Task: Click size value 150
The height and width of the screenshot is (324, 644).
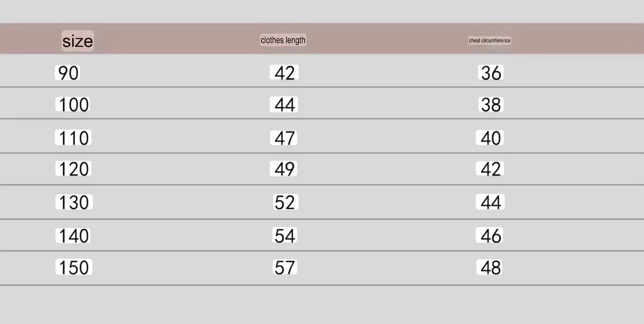Action: click(x=74, y=267)
